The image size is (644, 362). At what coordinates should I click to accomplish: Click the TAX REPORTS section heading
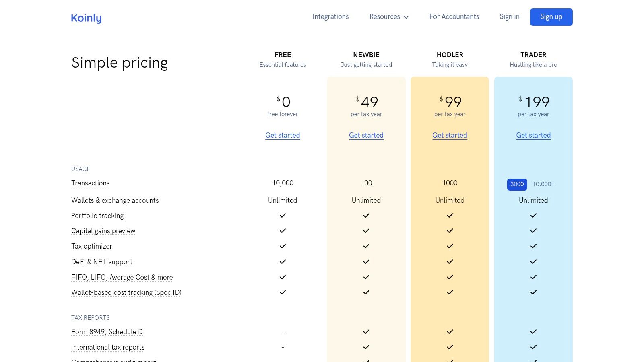(x=91, y=318)
